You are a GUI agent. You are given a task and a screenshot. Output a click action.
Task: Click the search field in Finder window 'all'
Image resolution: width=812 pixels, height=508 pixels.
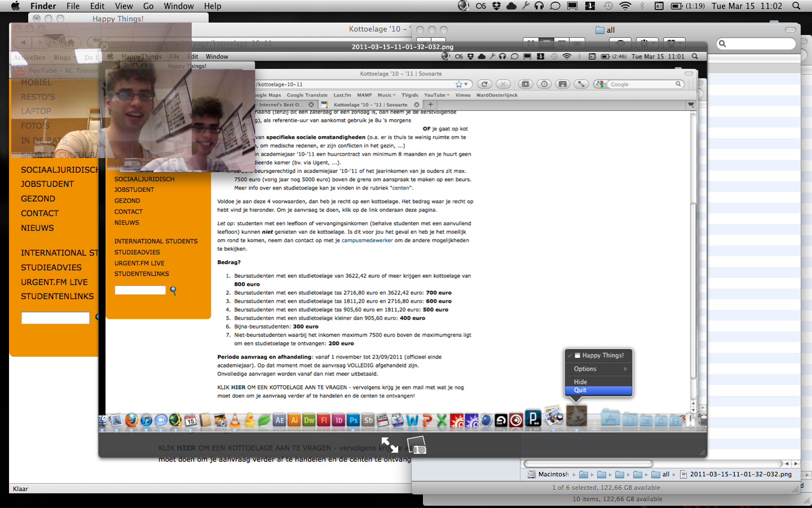(756, 43)
